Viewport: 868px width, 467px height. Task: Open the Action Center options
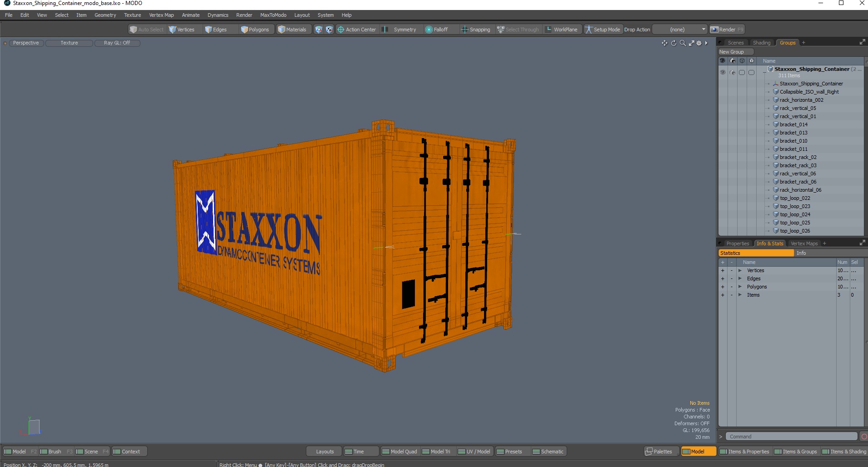(357, 30)
